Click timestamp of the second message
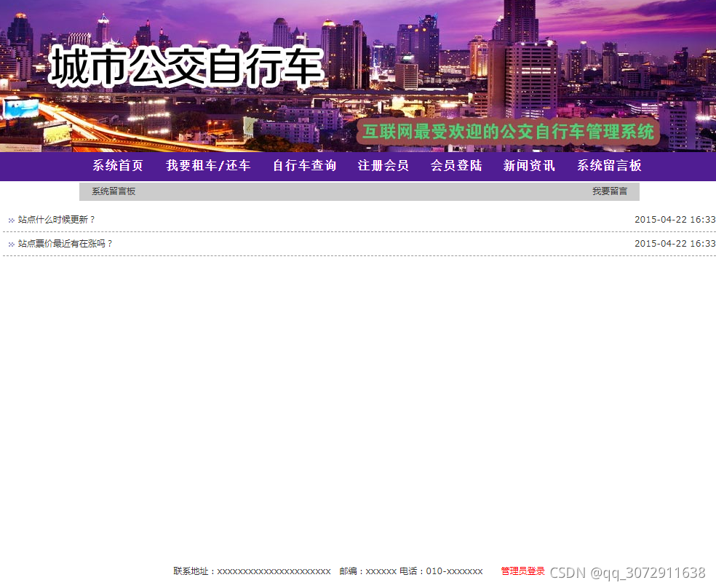The image size is (716, 588). pos(675,244)
